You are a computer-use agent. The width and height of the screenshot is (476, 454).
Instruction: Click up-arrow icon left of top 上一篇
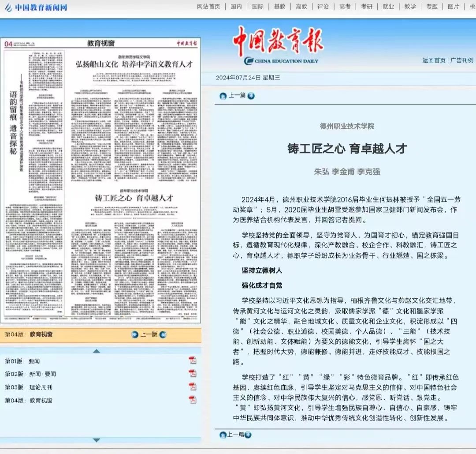223,96
